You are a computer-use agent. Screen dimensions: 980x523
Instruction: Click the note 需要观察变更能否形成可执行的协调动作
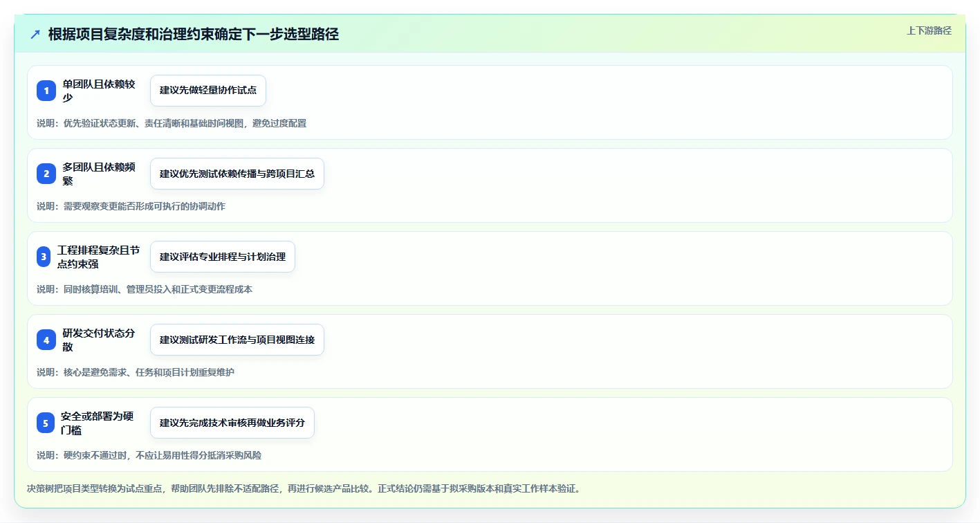131,206
